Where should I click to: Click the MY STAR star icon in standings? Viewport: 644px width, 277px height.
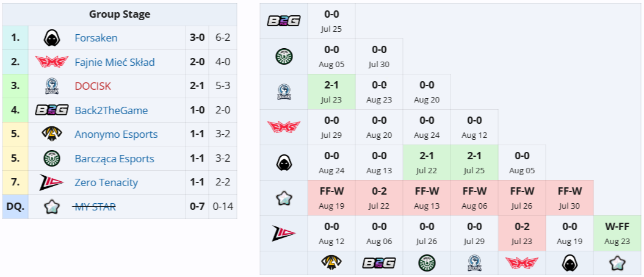pos(51,207)
